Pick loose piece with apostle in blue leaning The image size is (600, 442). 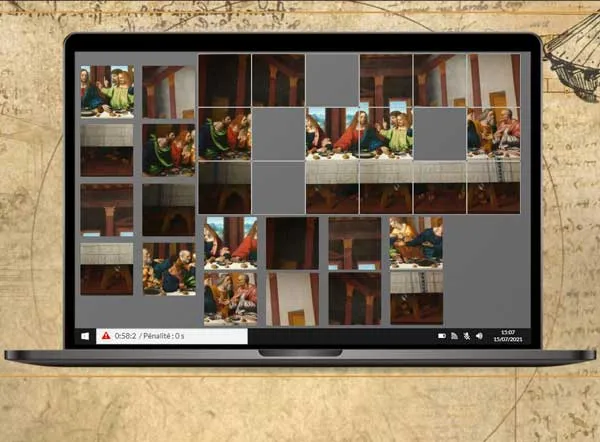(x=416, y=243)
